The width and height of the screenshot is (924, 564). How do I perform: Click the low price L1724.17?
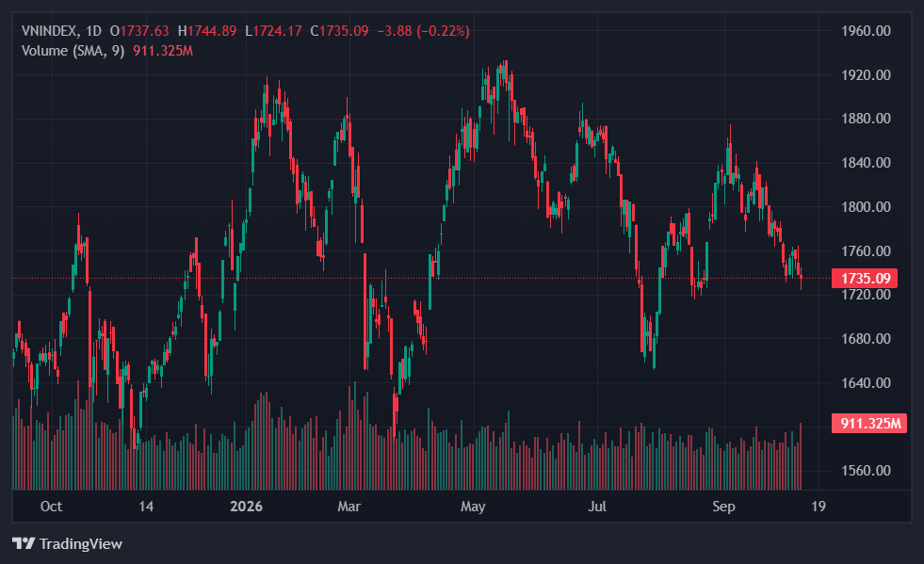tap(273, 31)
